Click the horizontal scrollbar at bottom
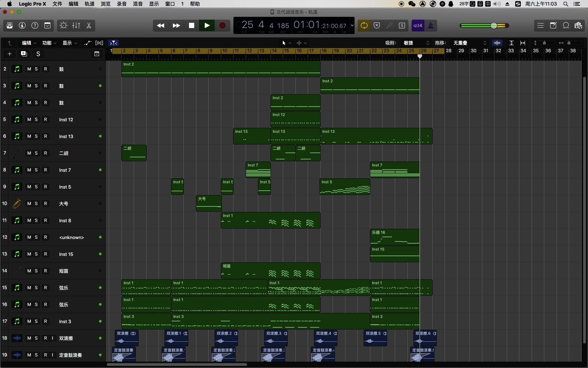This screenshot has height=368, width=588. coord(177,364)
